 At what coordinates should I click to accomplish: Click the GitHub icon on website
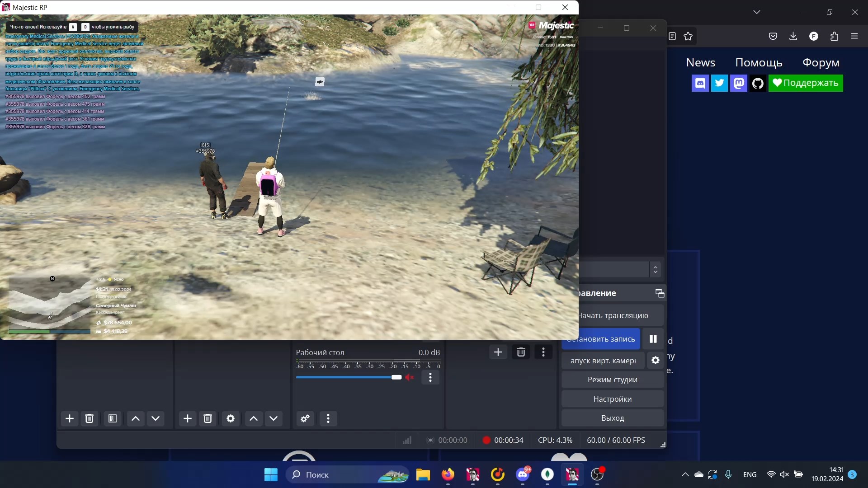tap(758, 83)
